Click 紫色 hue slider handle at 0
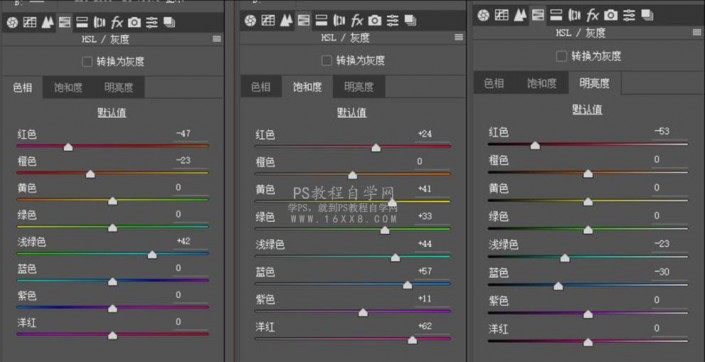Viewport: 705px width, 362px height. [x=112, y=308]
